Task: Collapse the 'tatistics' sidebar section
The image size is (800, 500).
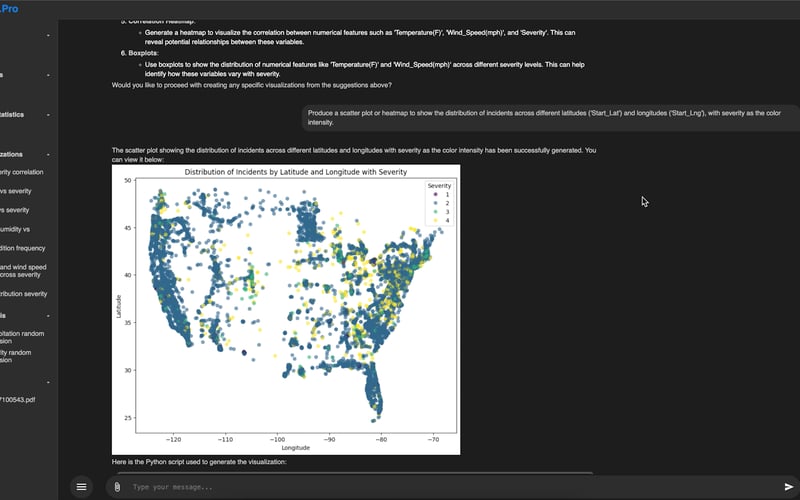Action: (x=48, y=115)
